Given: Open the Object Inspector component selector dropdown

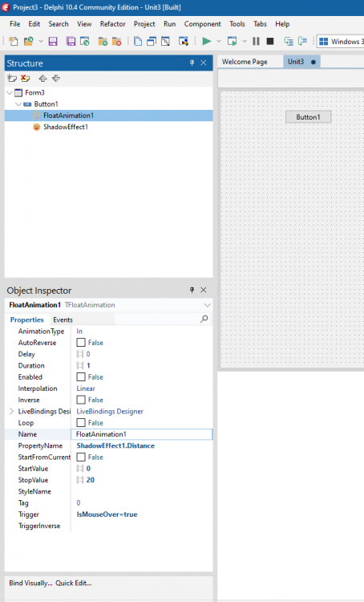Looking at the screenshot, I should point(207,305).
